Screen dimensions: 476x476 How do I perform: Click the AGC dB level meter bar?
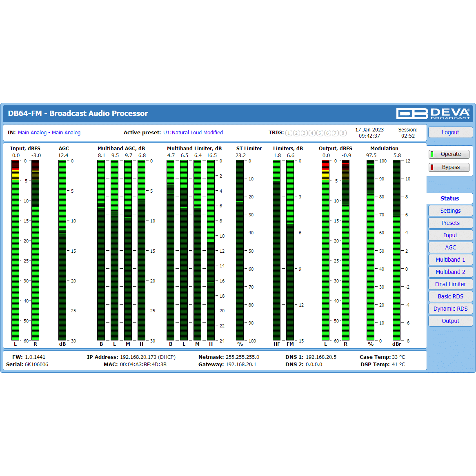62,250
